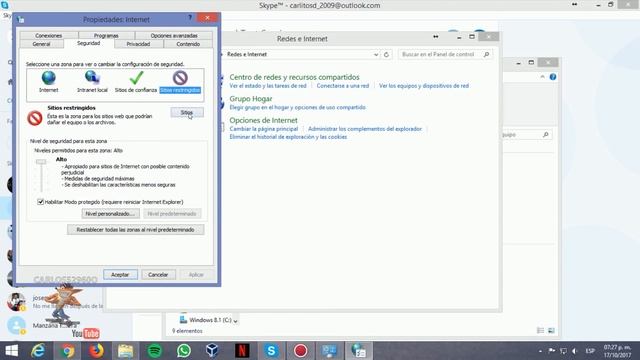Click the Buscar en el Panel de control field
The height and width of the screenshot is (360, 640).
445,54
